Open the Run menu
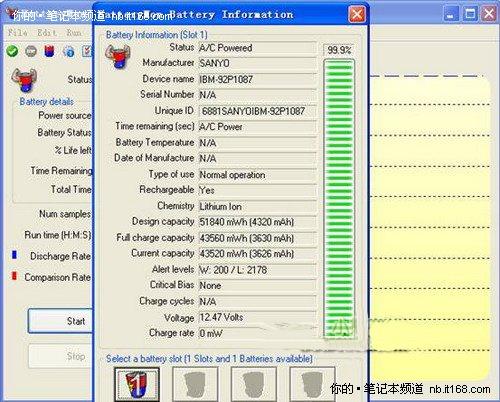This screenshot has width=500, height=402. 74,33
